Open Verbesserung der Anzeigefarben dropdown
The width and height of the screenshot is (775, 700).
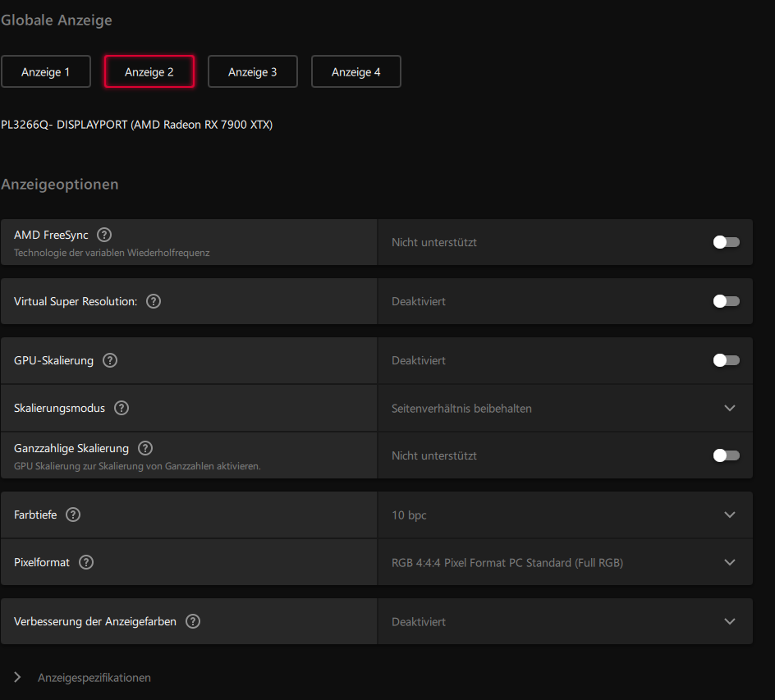tap(729, 621)
